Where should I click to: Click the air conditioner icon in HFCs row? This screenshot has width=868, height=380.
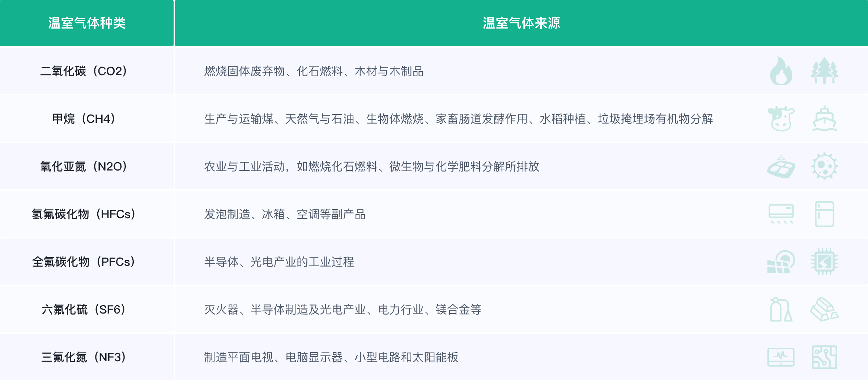pos(781,214)
